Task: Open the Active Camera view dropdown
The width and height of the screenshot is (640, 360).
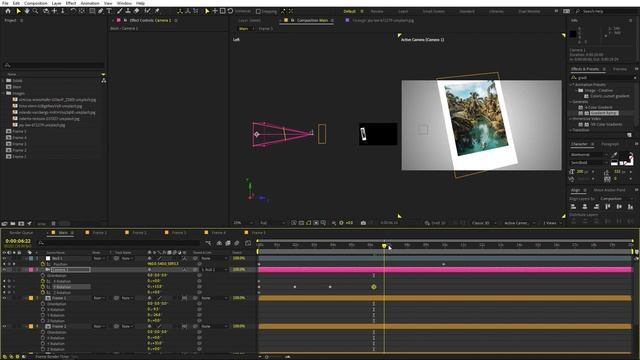Action: [519, 223]
